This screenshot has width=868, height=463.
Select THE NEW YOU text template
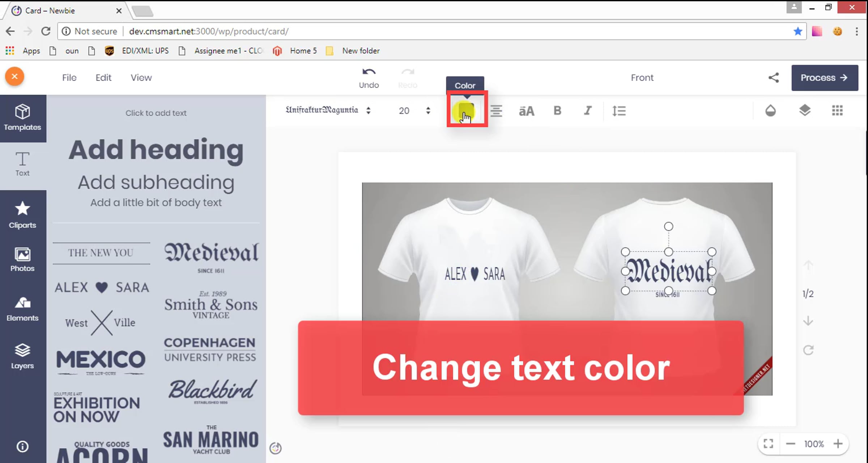[101, 253]
